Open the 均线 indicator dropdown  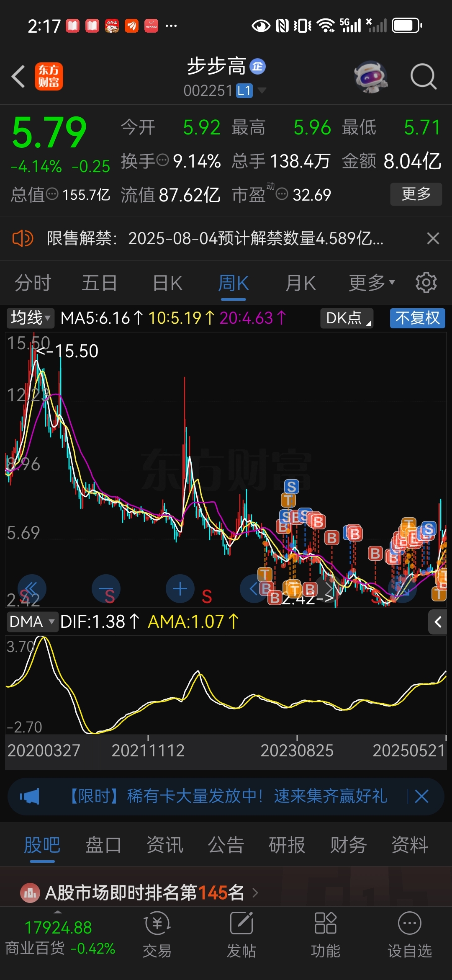pos(30,318)
